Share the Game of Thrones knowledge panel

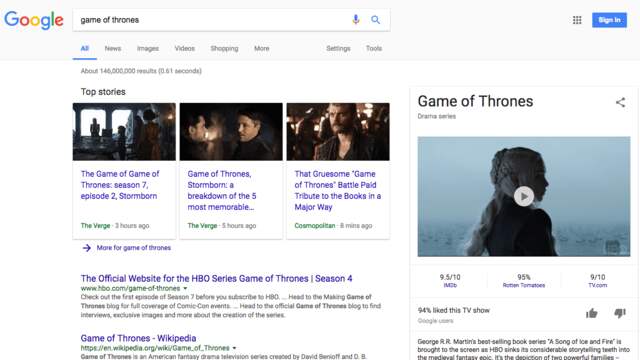[620, 102]
